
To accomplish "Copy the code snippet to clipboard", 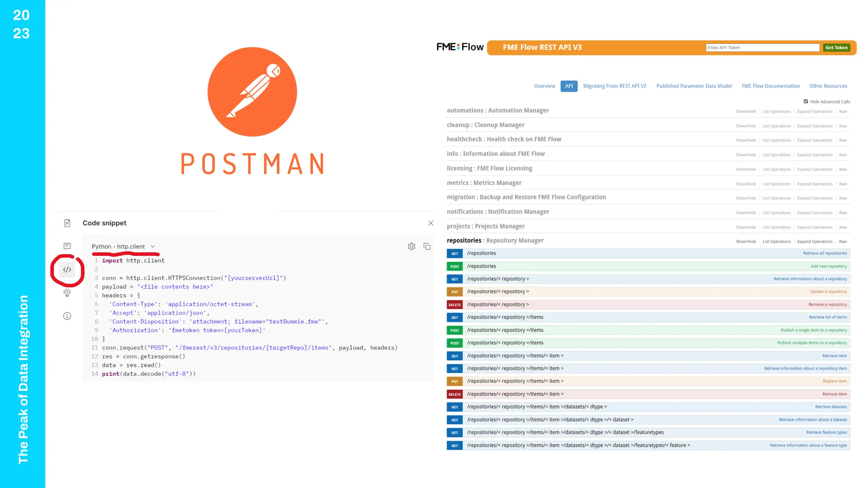I will [427, 246].
